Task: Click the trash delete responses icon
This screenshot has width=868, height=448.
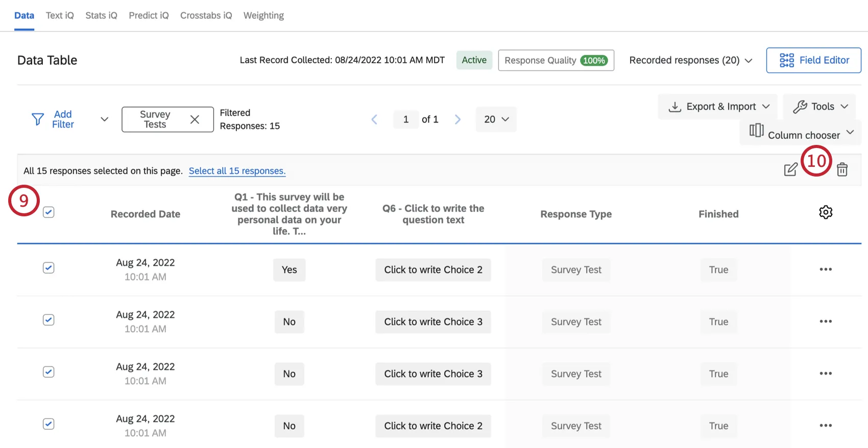Action: pyautogui.click(x=842, y=169)
